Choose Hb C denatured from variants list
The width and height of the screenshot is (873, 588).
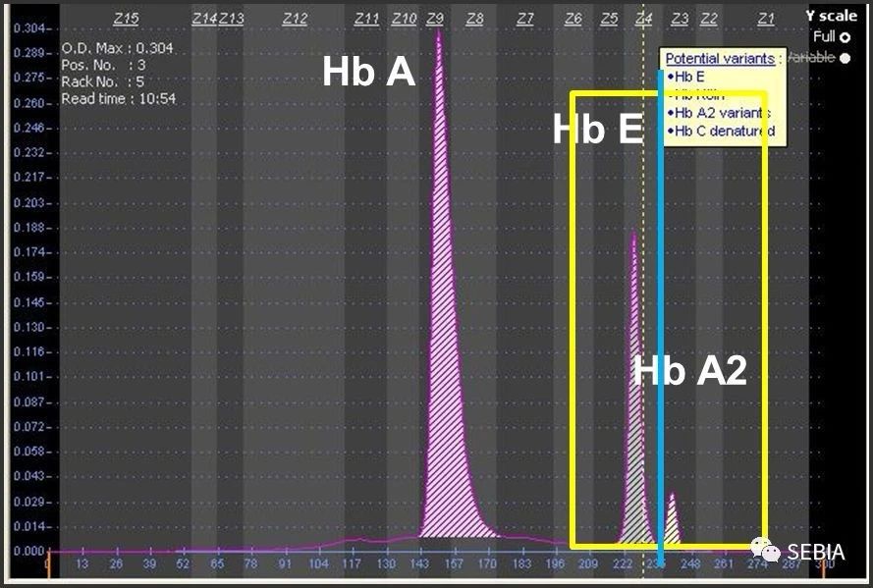[723, 131]
